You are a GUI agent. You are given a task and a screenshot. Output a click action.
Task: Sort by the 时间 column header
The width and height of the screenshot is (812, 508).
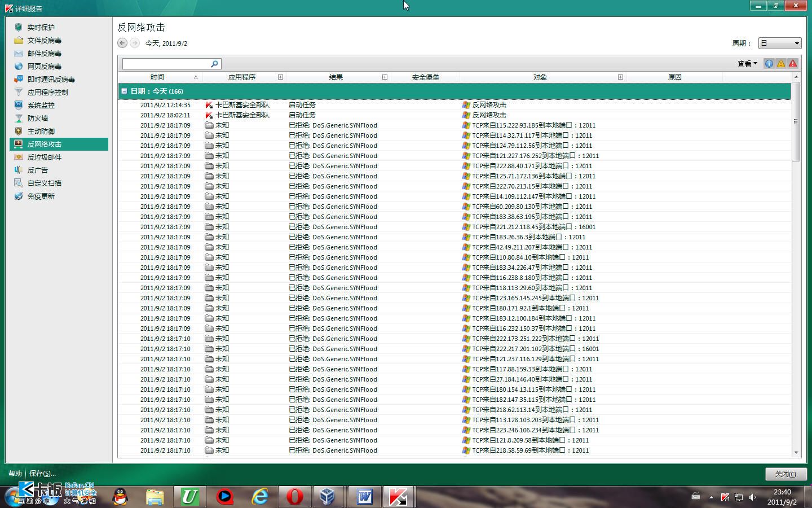[x=157, y=77]
